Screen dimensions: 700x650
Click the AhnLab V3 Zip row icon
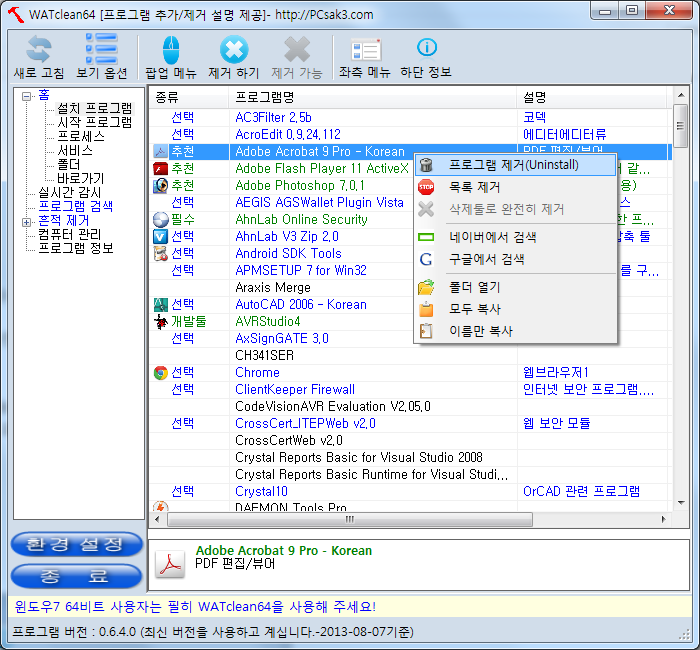pyautogui.click(x=160, y=237)
